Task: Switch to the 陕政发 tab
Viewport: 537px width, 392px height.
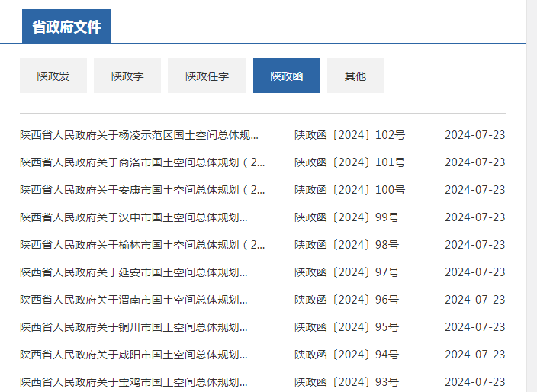Action: 53,76
